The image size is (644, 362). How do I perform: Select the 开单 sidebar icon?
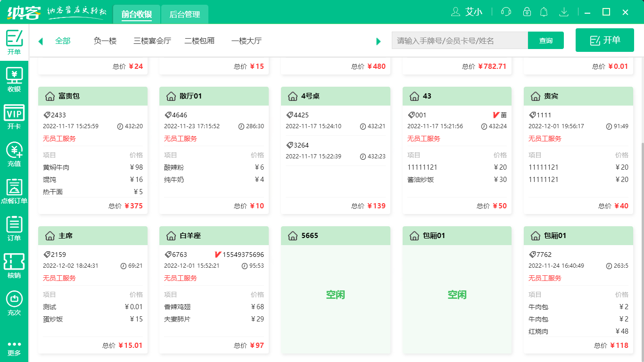coord(14,42)
